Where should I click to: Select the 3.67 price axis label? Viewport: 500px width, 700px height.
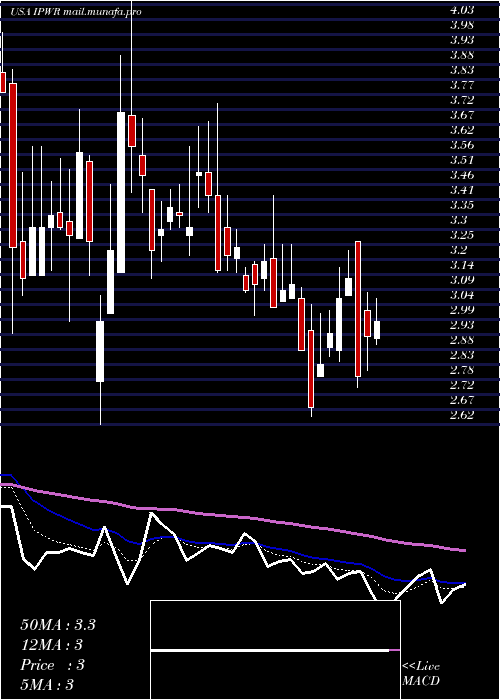point(462,114)
